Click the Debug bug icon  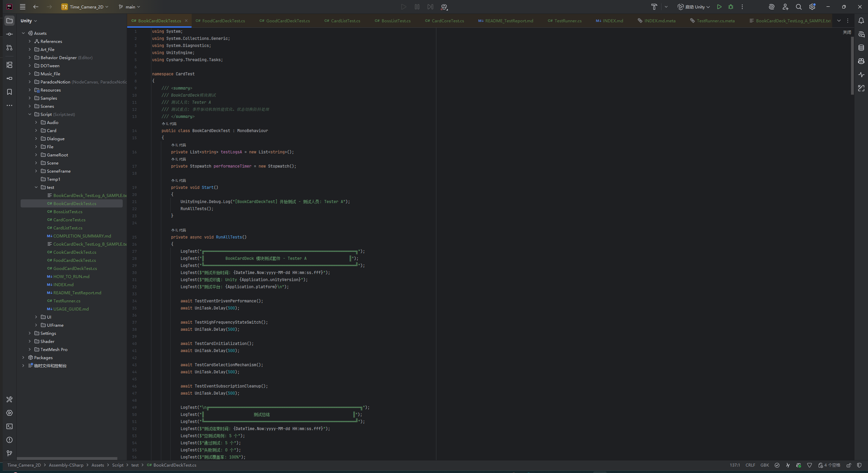tap(731, 7)
